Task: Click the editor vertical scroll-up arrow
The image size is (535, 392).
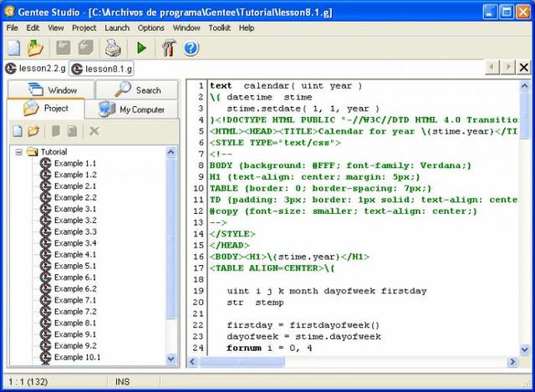Action: pyautogui.click(x=525, y=86)
